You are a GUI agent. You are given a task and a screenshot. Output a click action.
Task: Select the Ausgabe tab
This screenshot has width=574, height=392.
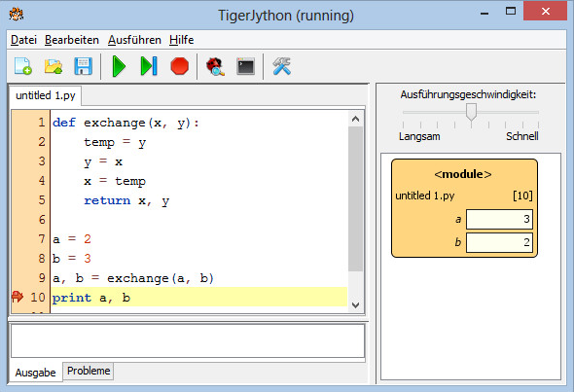tap(35, 373)
